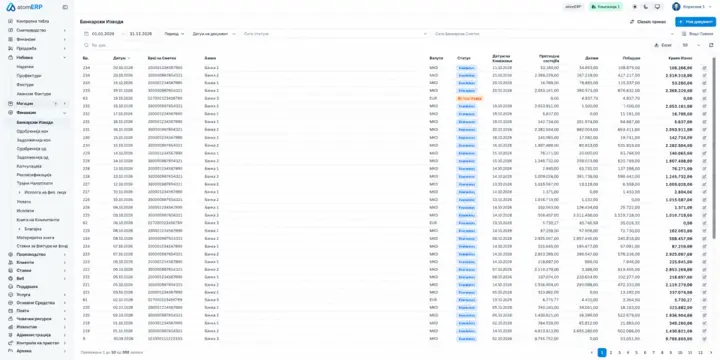Switch to dark mode moon icon
Screen dimensions: 720x360
click(646, 7)
